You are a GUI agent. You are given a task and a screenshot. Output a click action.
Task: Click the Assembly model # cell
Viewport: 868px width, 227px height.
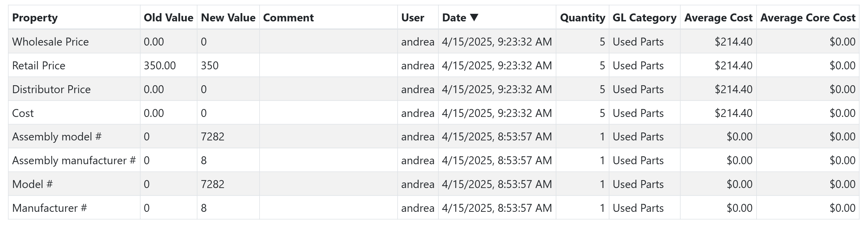(x=57, y=137)
